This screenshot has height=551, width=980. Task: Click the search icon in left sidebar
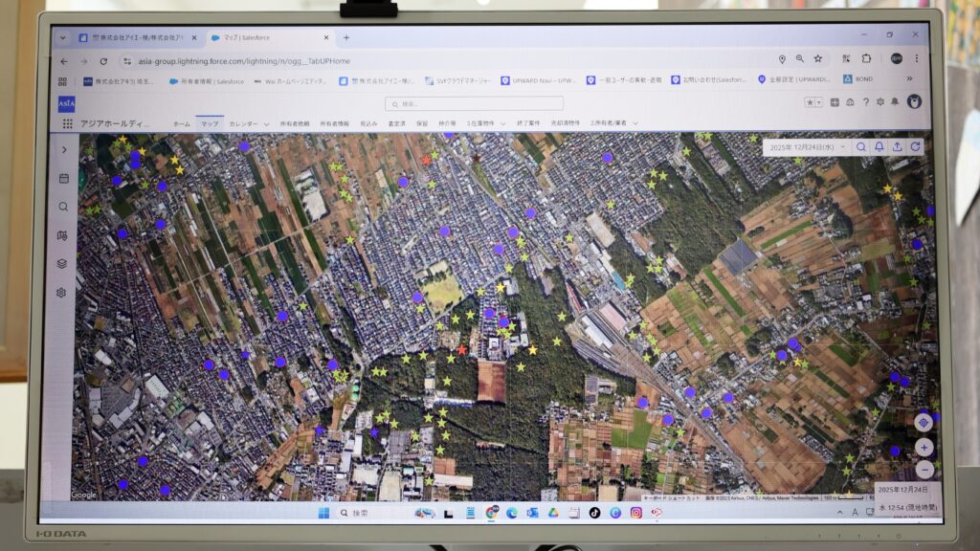pyautogui.click(x=63, y=207)
